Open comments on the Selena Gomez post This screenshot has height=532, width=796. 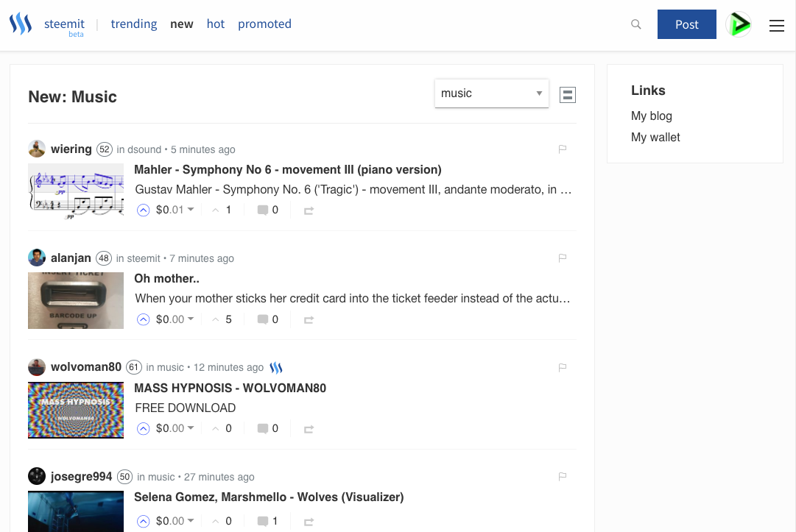(x=267, y=521)
